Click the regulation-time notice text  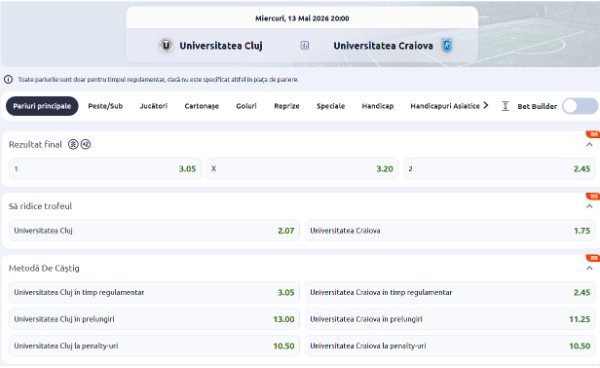pos(158,80)
